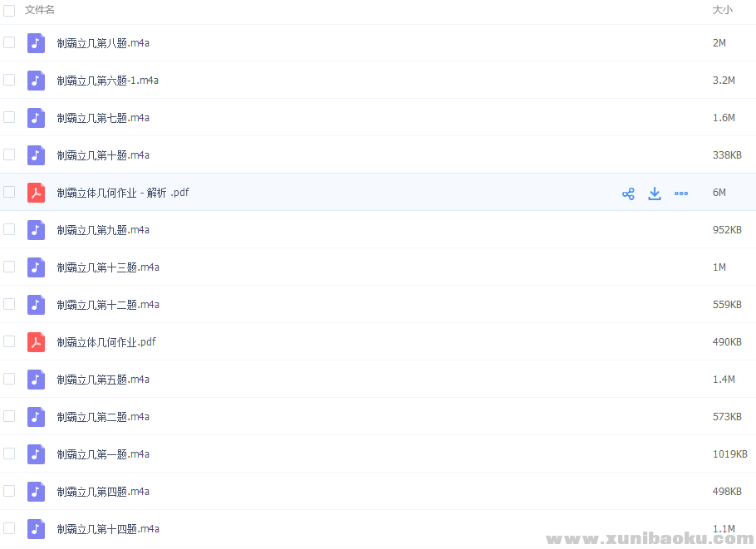Sort files by the 文件名 column header
Viewport: 756px width, 549px height.
[x=40, y=10]
